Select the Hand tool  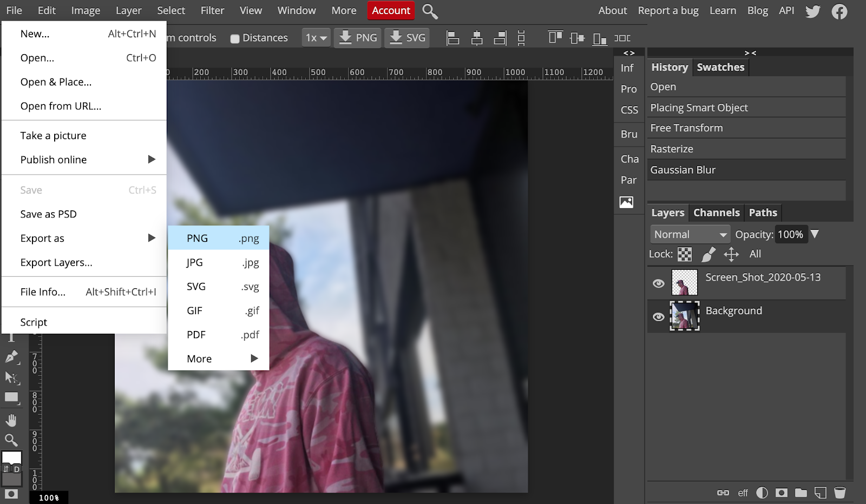pyautogui.click(x=11, y=420)
